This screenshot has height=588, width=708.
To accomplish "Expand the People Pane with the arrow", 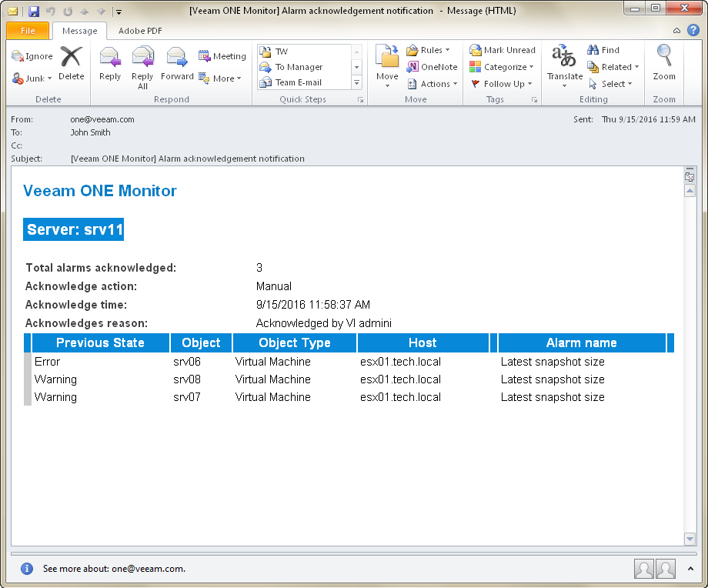I will [690, 569].
